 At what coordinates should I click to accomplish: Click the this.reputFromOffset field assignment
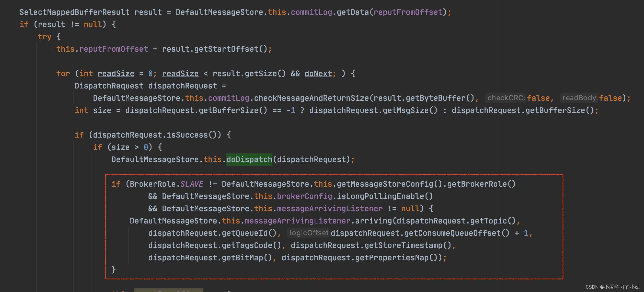coord(102,49)
